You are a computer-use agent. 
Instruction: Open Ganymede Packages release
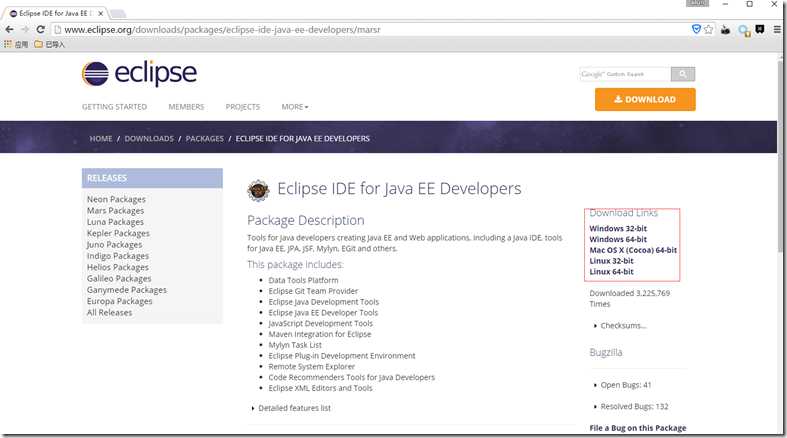click(x=126, y=290)
